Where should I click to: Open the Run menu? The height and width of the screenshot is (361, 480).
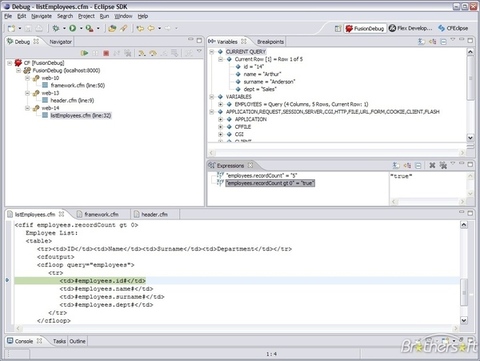104,16
